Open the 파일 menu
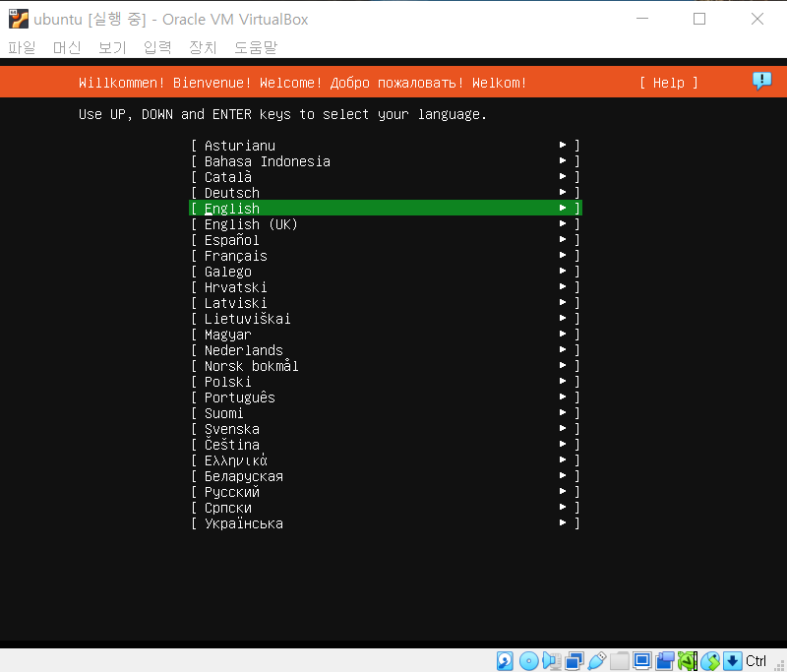Screen dimensions: 787x672 (x=22, y=47)
